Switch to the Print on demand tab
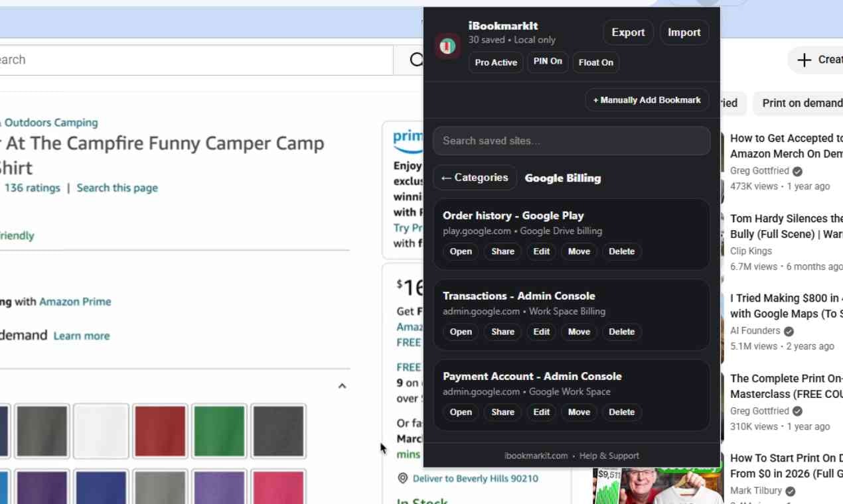This screenshot has height=504, width=843. pos(802,103)
